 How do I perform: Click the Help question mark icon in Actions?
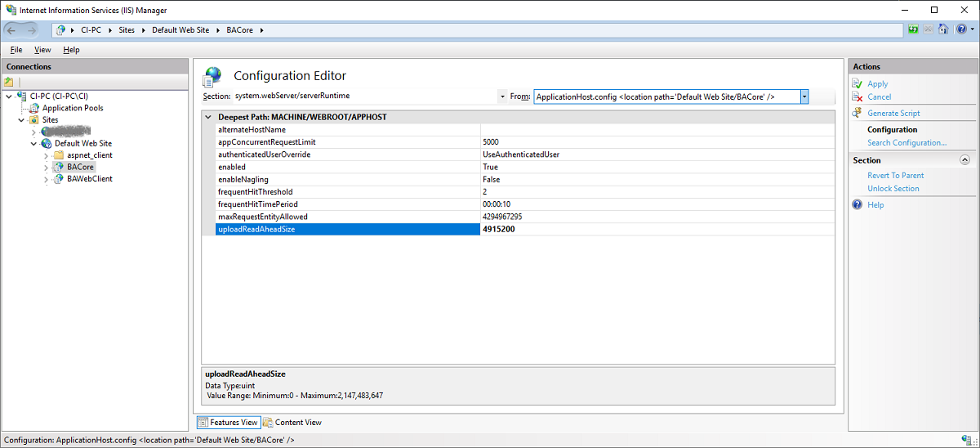point(857,204)
